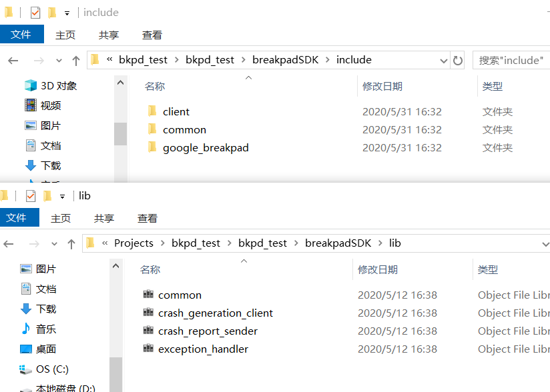This screenshot has height=392, width=550.
Task: Select the client folder
Action: click(x=176, y=111)
